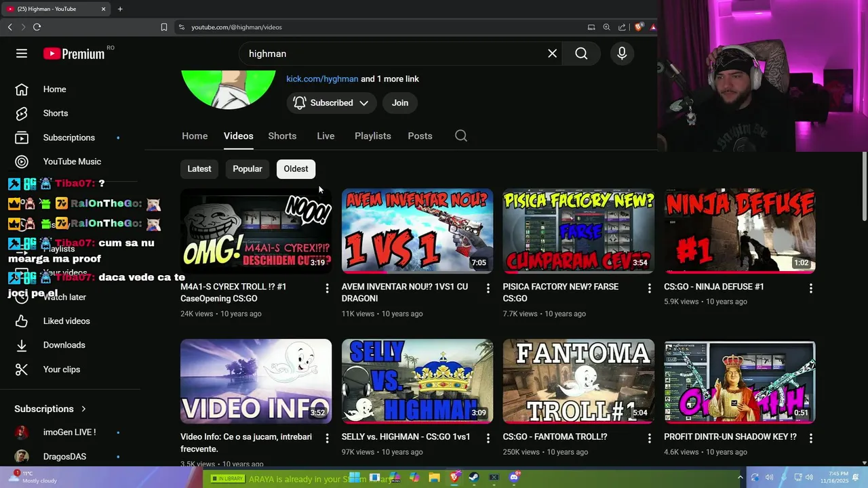Viewport: 868px width, 488px height.
Task: Sort videos by Popular
Action: tap(248, 169)
